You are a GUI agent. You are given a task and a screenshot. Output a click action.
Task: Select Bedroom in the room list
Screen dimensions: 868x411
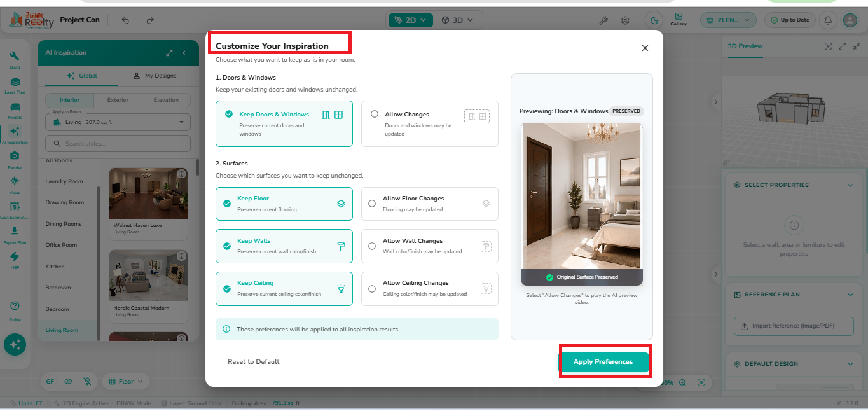tap(57, 309)
